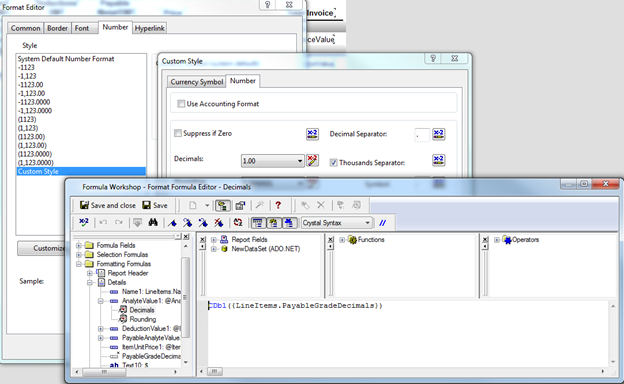Viewport: 624px width, 384px height.
Task: Open the Decimals formula button with red pencil
Action: pyautogui.click(x=312, y=161)
